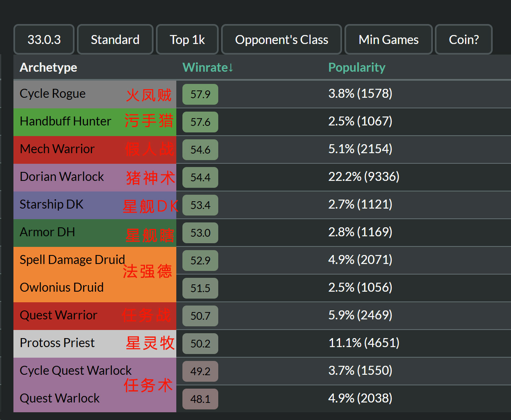
Task: Click the 53.0 winrate badge
Action: pos(200,233)
